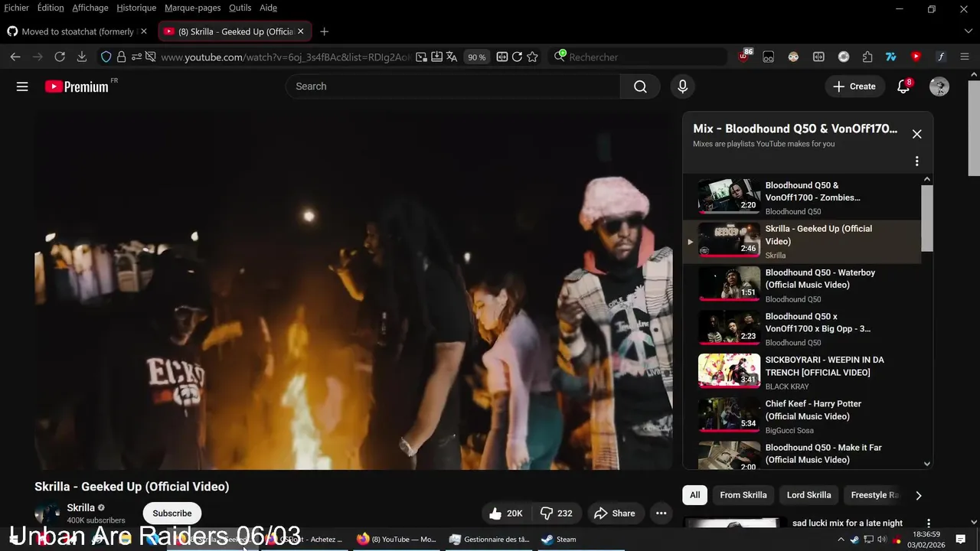Go back with the browser back arrow
This screenshot has height=551, width=980.
[15, 57]
